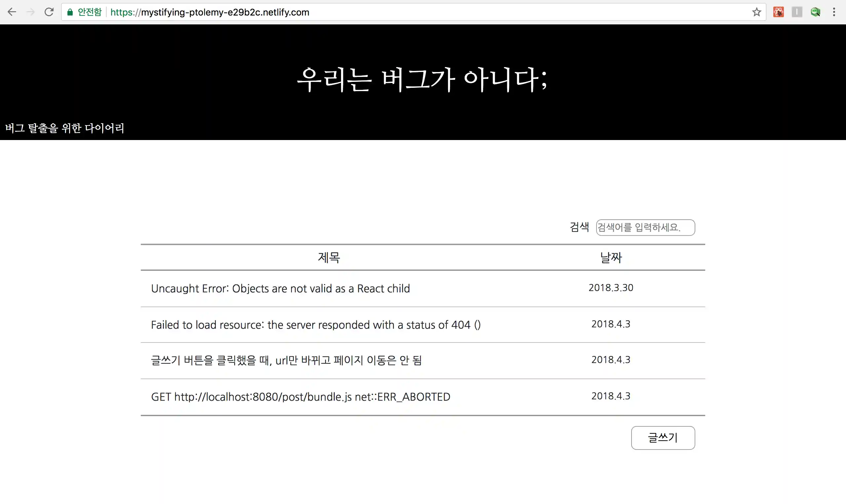This screenshot has height=504, width=846.
Task: Click the gray extension icon in toolbar
Action: (797, 12)
